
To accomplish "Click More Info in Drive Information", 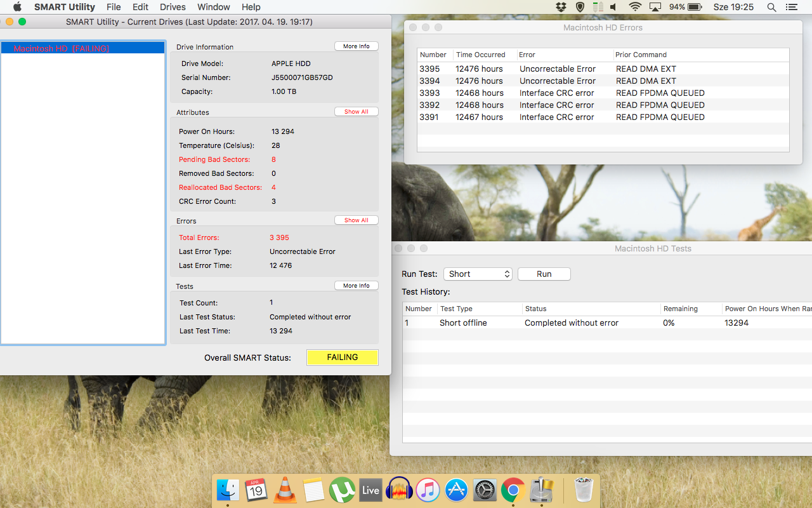I will click(357, 46).
